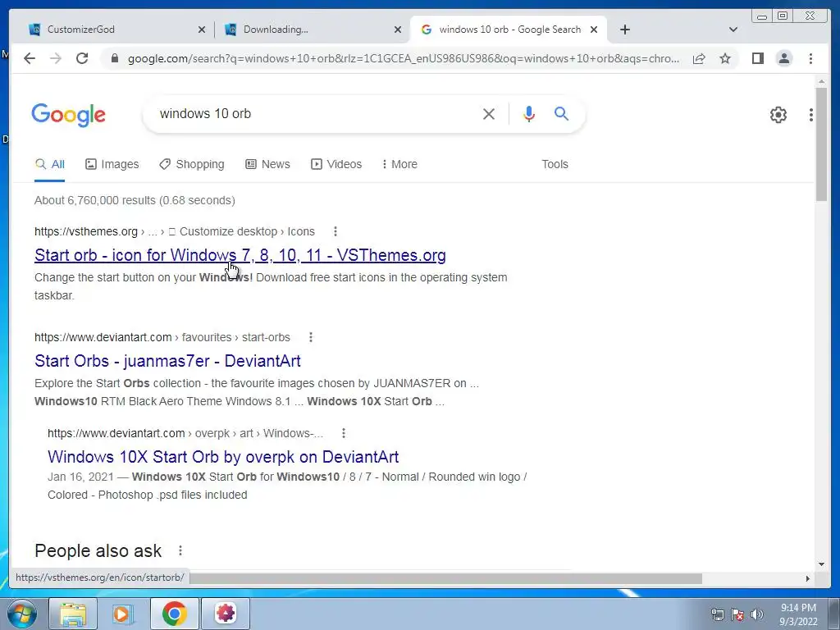Open the pinned gear app in taskbar
The height and width of the screenshot is (630, 840).
[226, 614]
